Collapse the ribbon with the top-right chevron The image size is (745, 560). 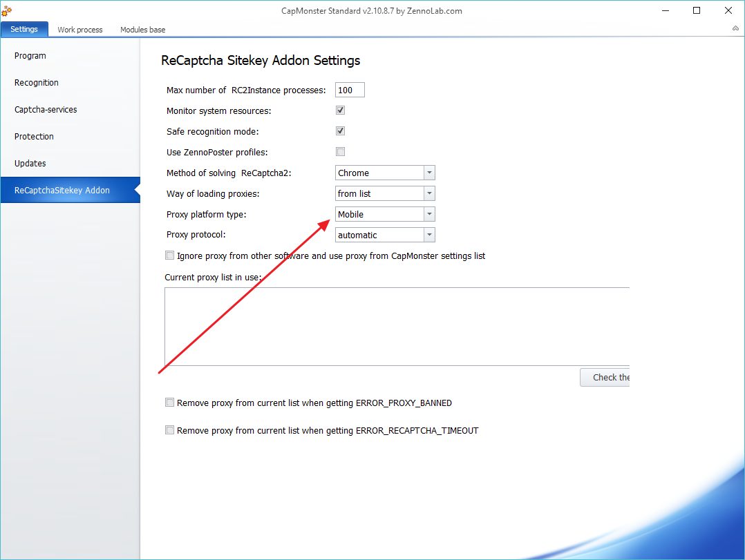[735, 28]
